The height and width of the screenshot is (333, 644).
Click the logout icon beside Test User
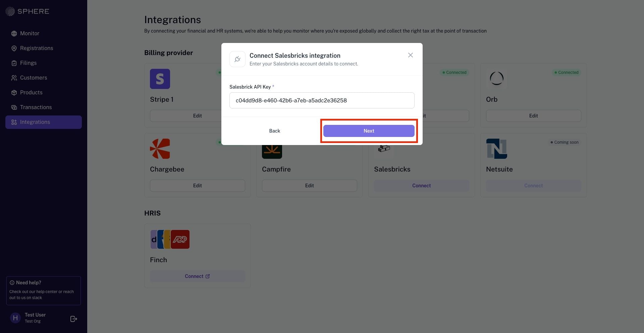(74, 319)
